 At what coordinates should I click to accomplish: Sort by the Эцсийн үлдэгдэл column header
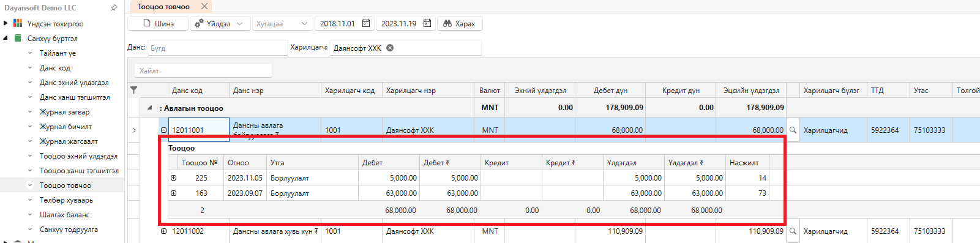point(751,90)
